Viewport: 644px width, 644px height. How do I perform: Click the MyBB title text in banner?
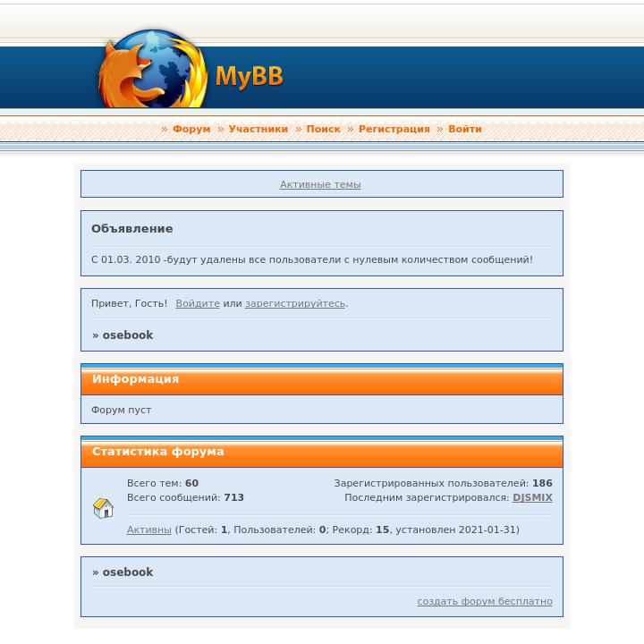[250, 76]
